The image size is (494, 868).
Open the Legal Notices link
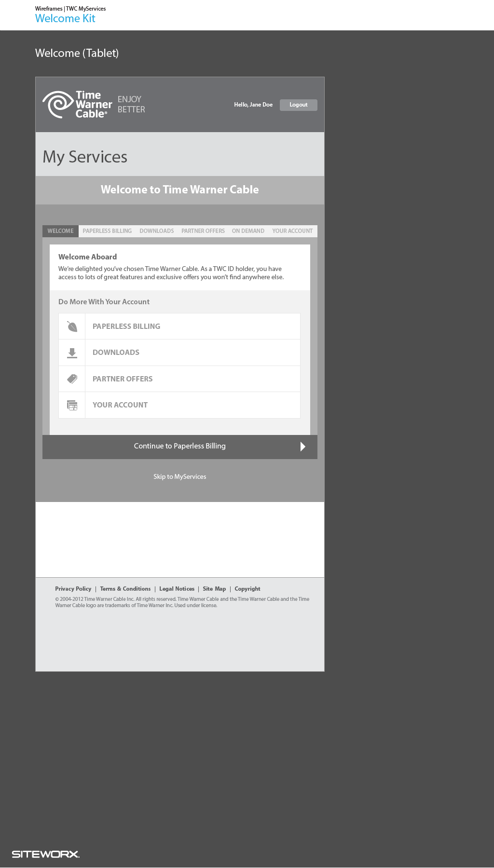pos(177,589)
